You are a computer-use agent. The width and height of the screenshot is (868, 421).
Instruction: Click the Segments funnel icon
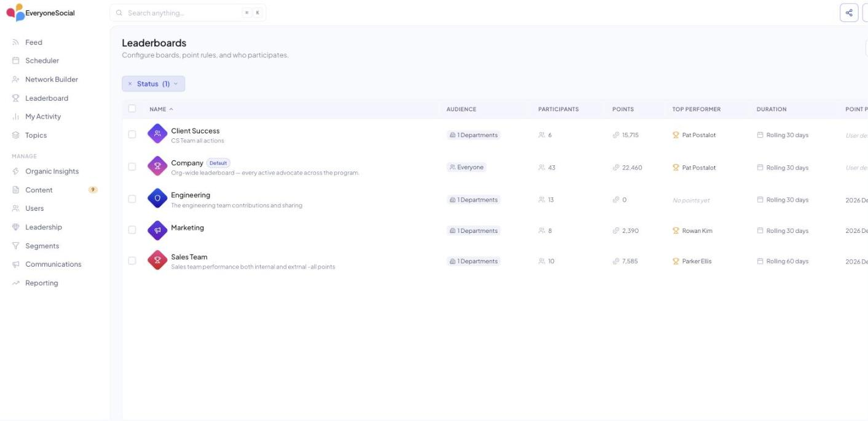[x=16, y=246]
